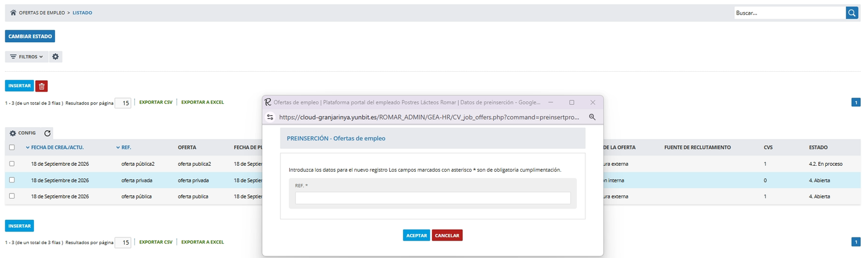The image size is (868, 258).
Task: Click the date cell of the oferta pública2 row
Action: click(60, 163)
